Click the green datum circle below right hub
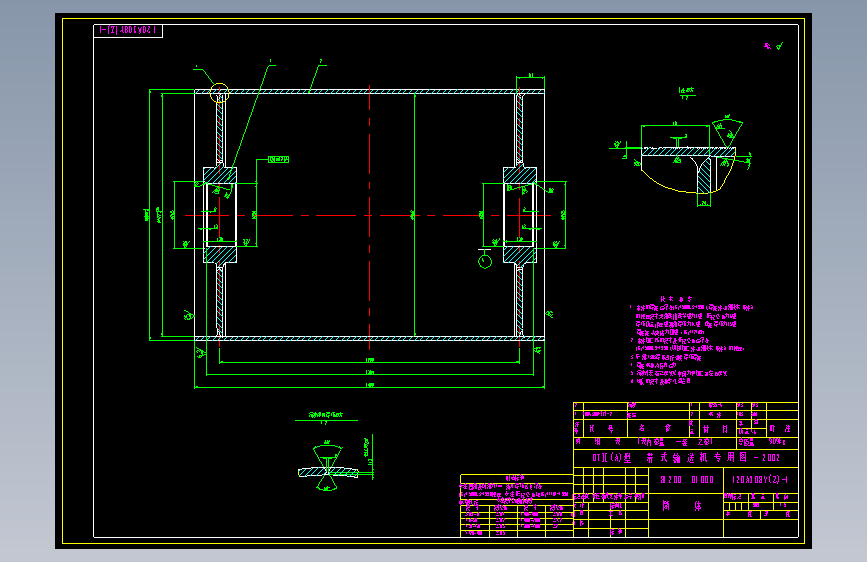This screenshot has width=867, height=562. (485, 261)
